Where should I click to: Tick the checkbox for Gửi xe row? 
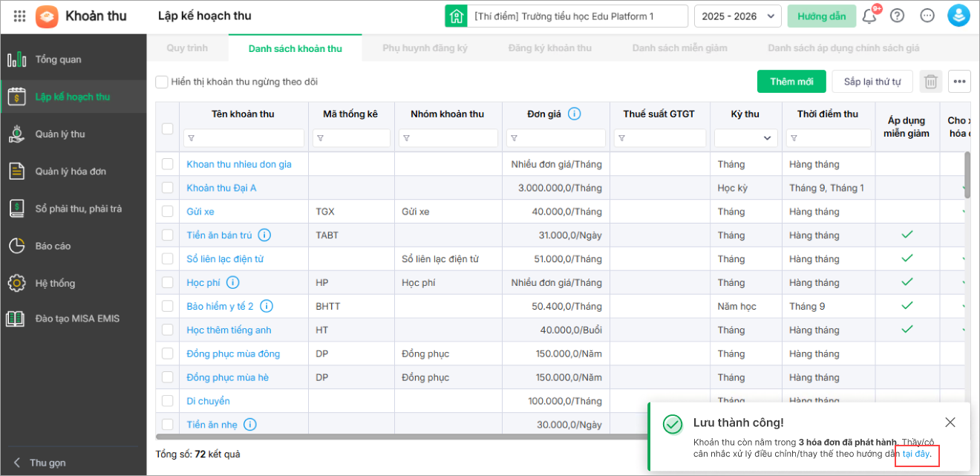(168, 212)
